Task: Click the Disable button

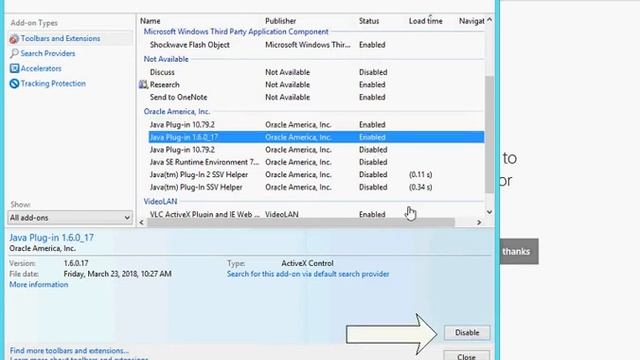Action: tap(467, 333)
